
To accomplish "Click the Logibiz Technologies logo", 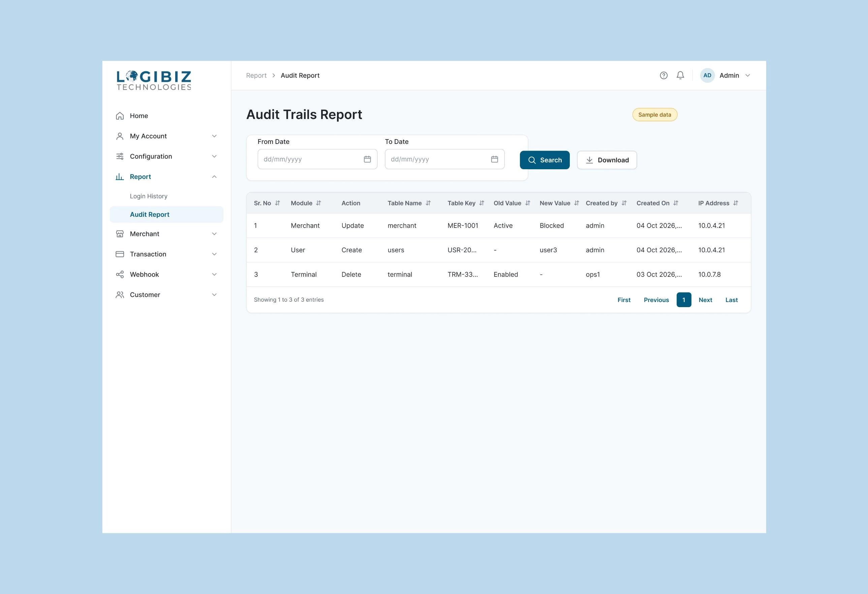I will [154, 80].
